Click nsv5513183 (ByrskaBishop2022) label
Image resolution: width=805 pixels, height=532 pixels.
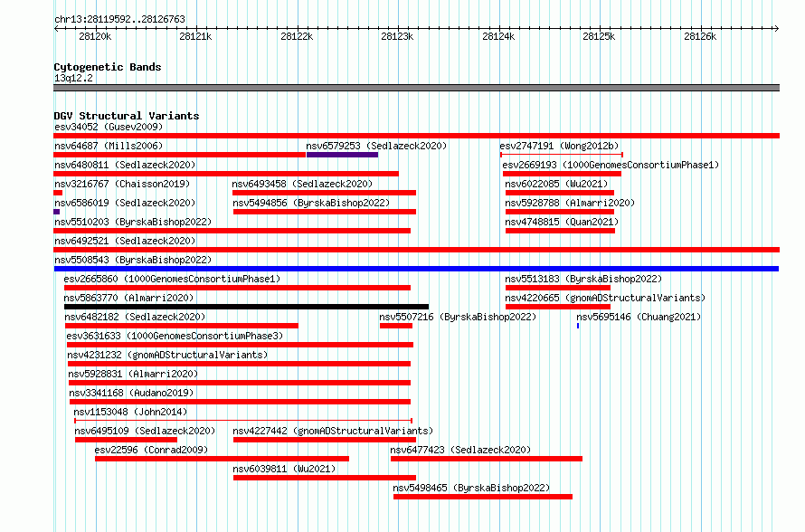(583, 279)
